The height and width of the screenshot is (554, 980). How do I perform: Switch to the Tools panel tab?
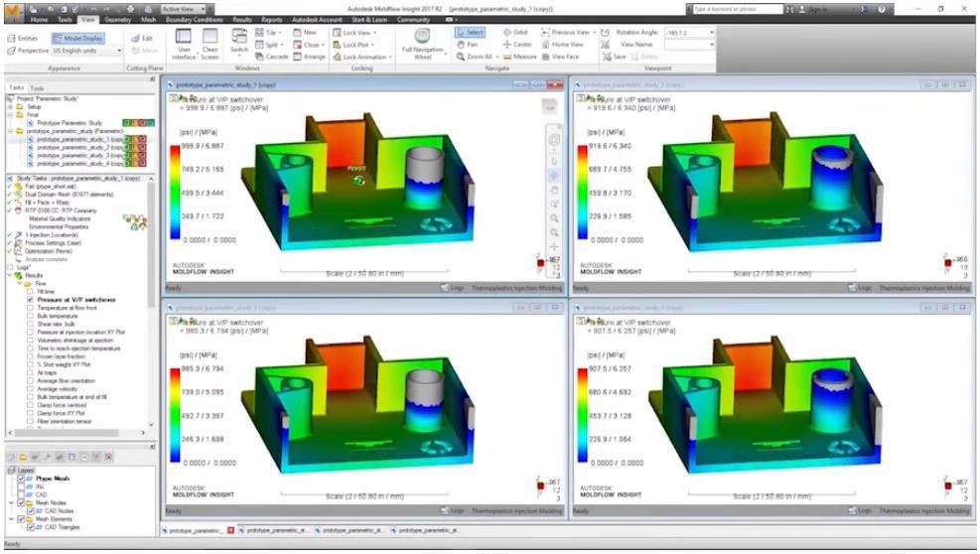(x=37, y=88)
